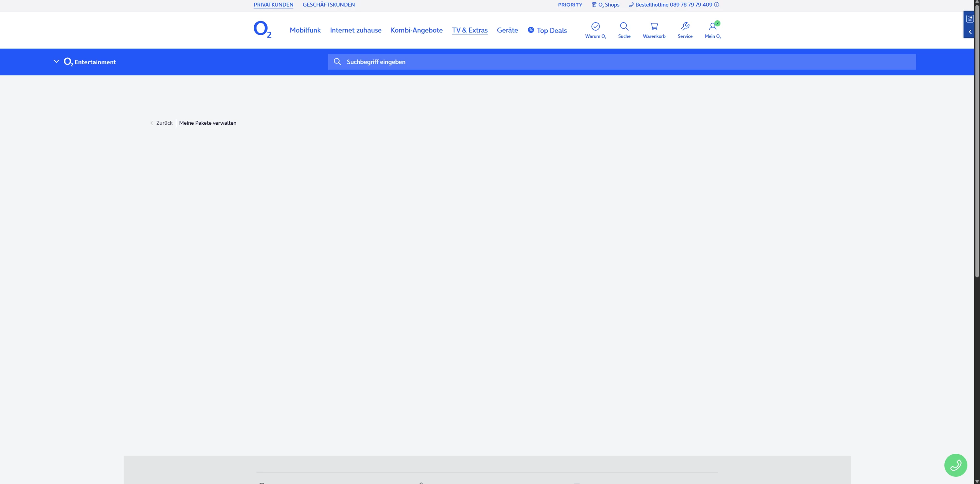
Task: Expand the O2 Entertainment dropdown chevron
Action: [56, 61]
